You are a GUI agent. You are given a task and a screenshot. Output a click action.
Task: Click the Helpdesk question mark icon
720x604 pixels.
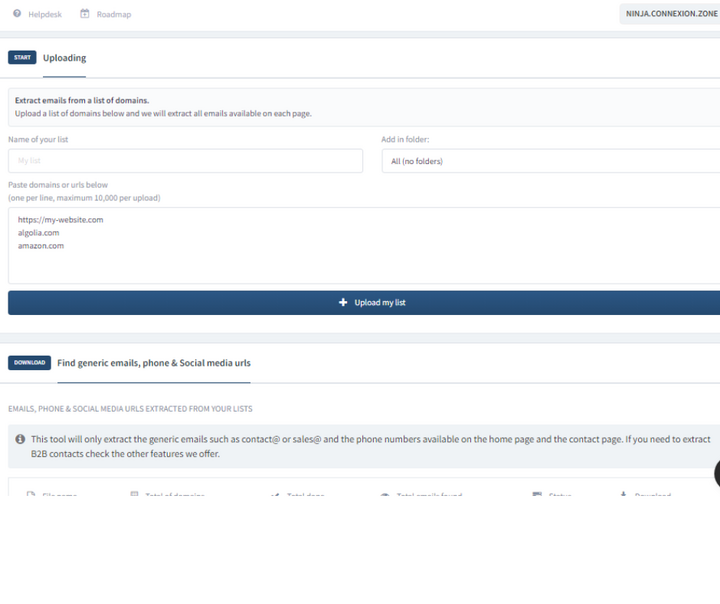point(17,14)
